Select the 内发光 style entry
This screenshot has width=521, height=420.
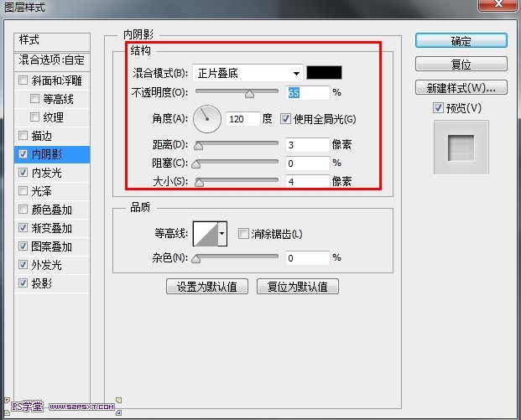46,173
